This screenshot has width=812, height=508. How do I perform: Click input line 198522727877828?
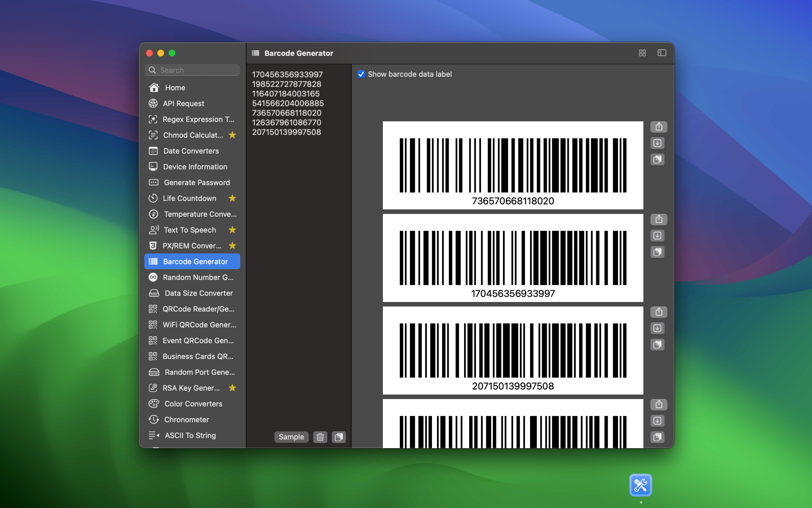[x=286, y=84]
